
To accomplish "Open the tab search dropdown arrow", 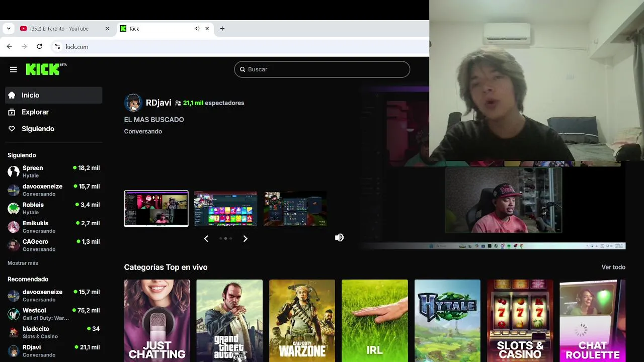I will point(9,29).
